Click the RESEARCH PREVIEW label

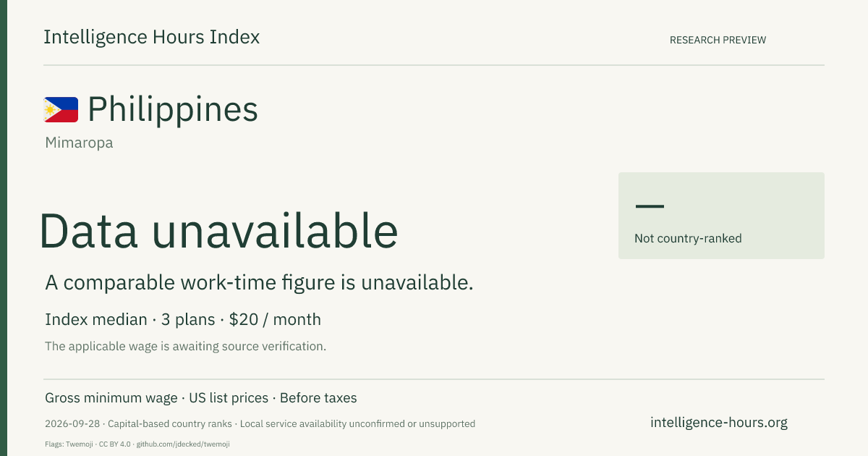click(x=718, y=40)
